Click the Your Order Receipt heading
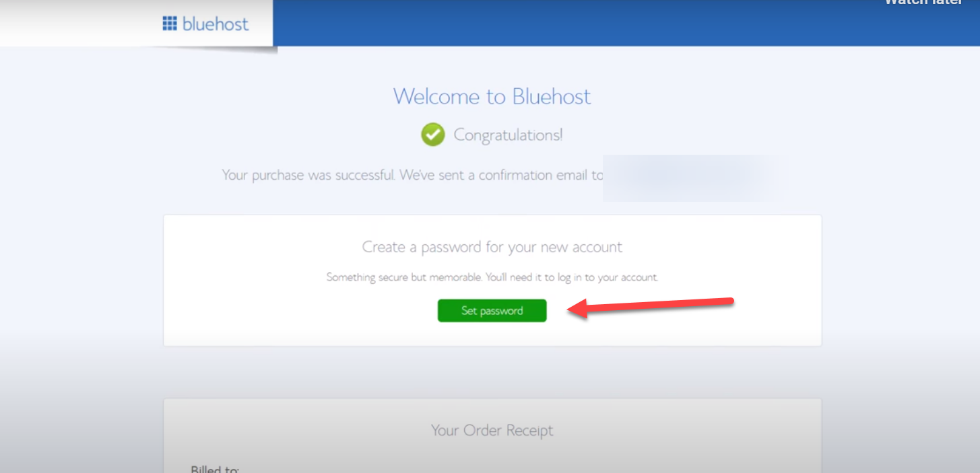 [492, 430]
